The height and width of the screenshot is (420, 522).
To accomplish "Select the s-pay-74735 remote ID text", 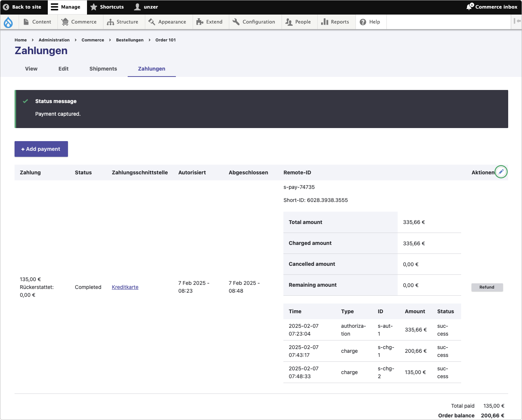I will pyautogui.click(x=299, y=187).
